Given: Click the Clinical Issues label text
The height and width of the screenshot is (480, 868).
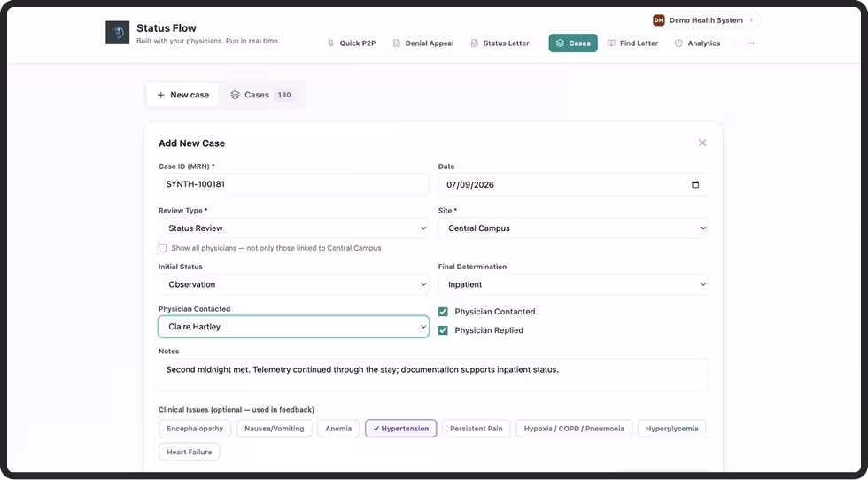Looking at the screenshot, I should pos(236,410).
